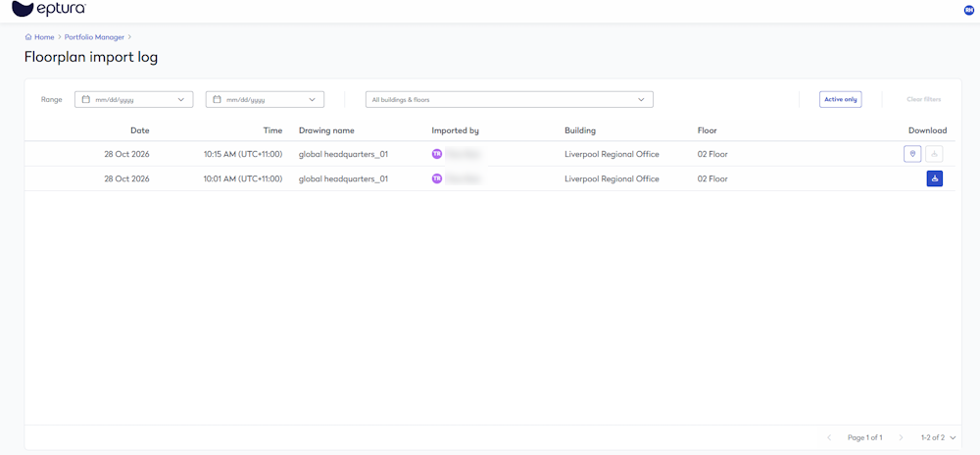Select the 10:01 AM (UTC+11:00) time cell
Screen dimensions: 980x455
[243, 178]
